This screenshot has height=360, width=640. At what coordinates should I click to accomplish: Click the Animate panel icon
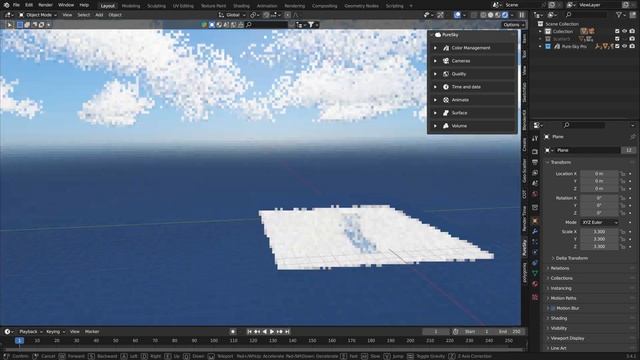coord(446,100)
